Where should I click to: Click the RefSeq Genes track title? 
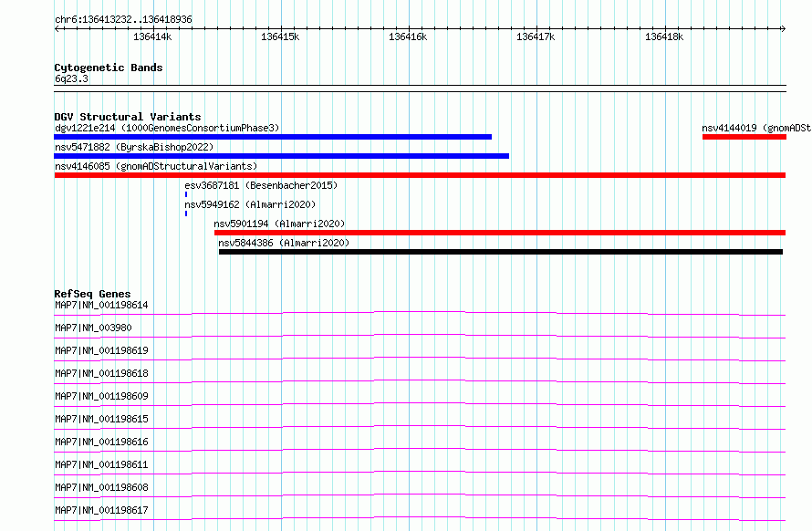[92, 294]
